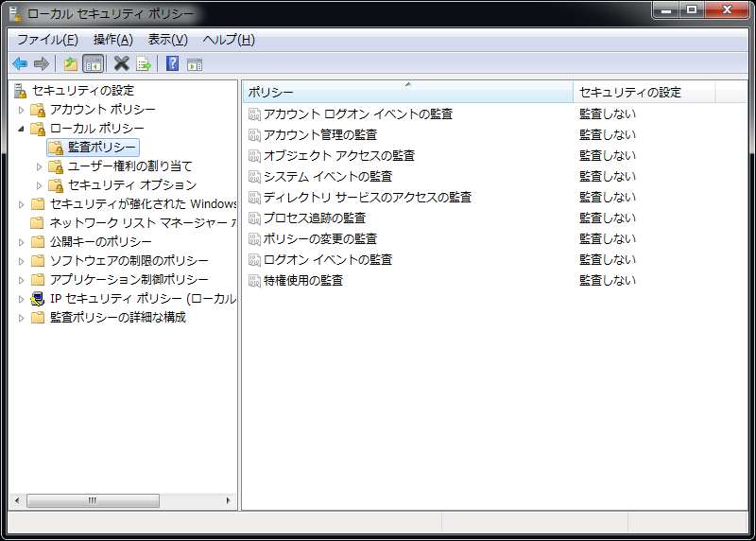Click the ローカル セキュリティ ポリシー title bar icon
This screenshot has height=541, width=756.
[15, 14]
